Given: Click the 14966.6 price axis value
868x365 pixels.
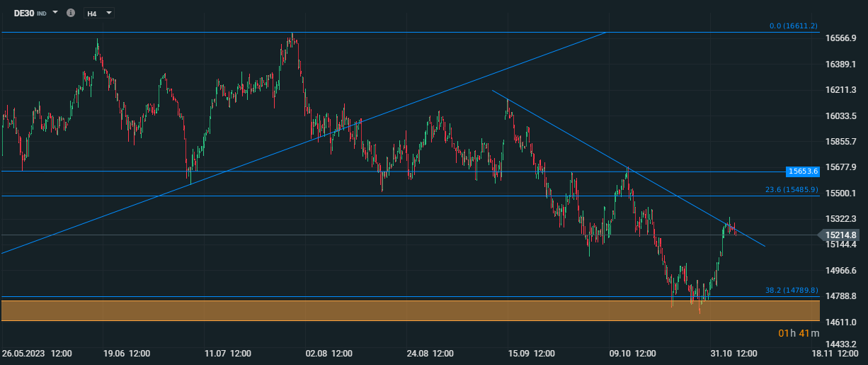Looking at the screenshot, I should click(x=841, y=270).
